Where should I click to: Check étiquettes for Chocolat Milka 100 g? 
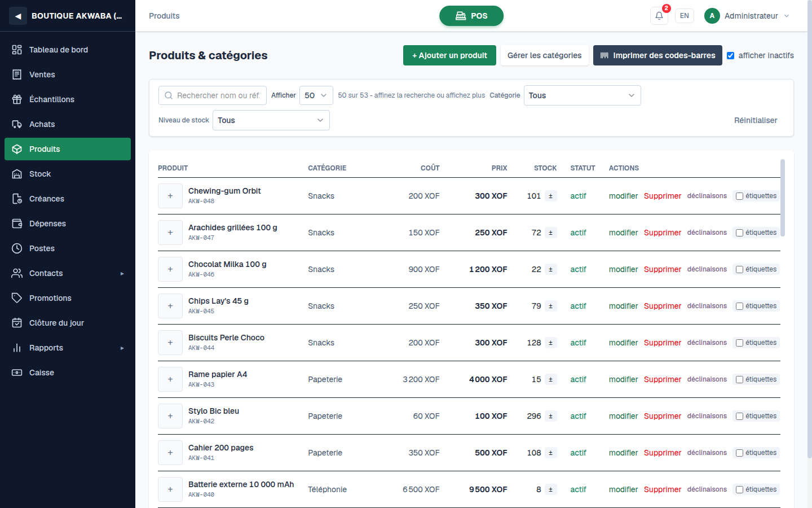(739, 270)
